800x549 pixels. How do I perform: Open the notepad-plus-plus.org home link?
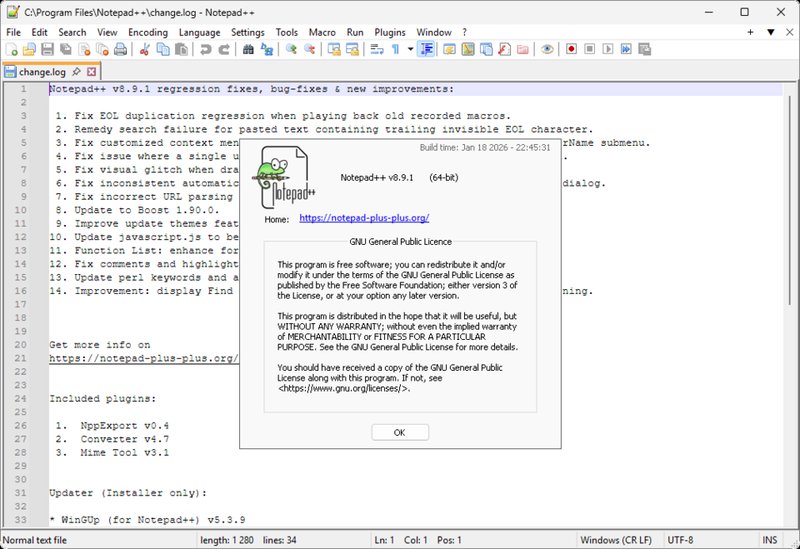364,218
